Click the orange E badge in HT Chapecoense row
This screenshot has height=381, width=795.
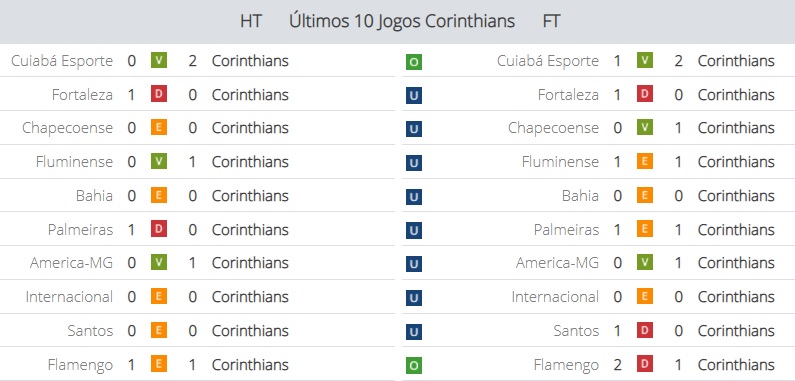point(159,128)
